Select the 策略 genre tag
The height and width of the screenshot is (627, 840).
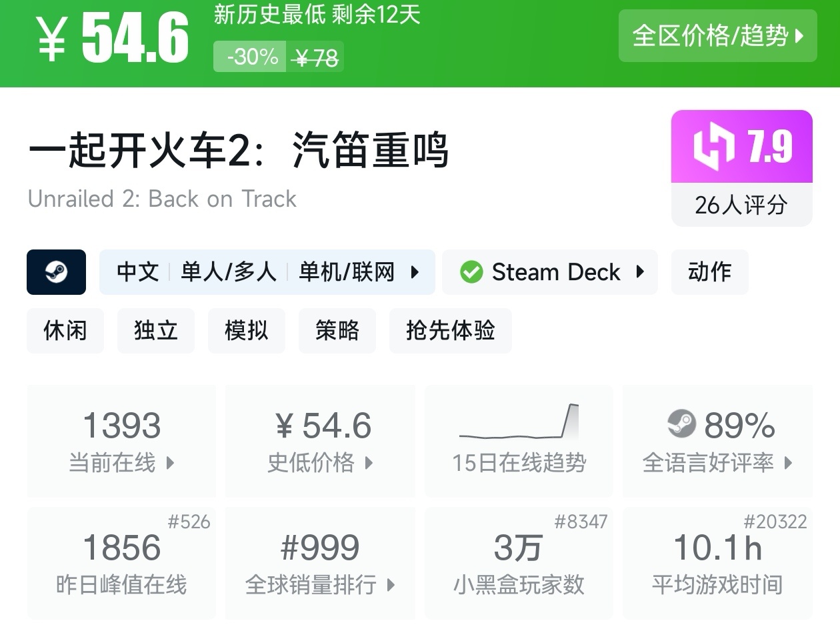(x=337, y=331)
